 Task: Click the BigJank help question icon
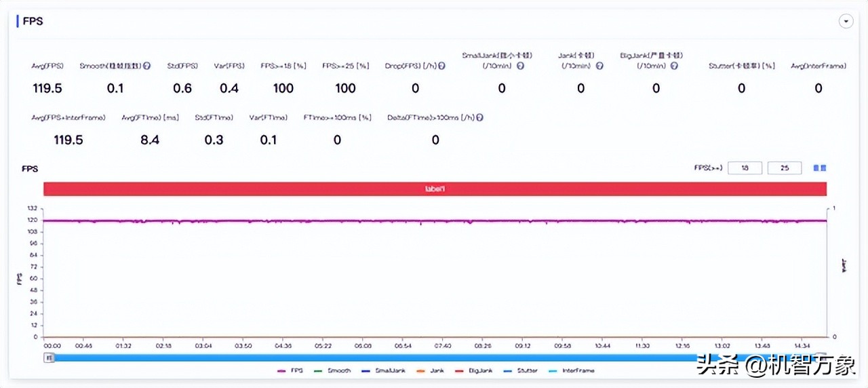673,66
